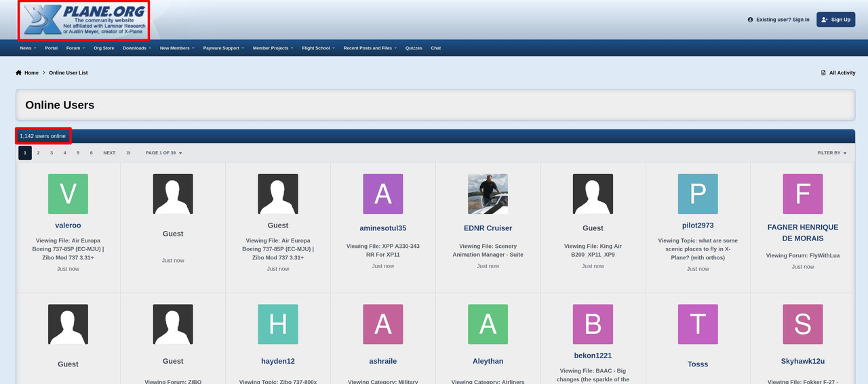Expand the Forum dropdown menu

pyautogui.click(x=75, y=48)
